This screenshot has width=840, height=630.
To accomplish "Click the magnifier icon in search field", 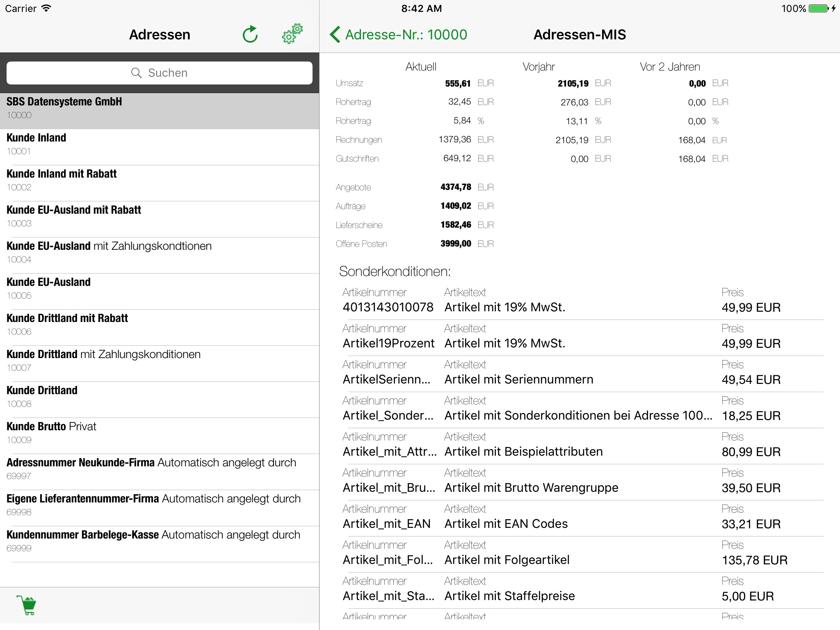I will (x=136, y=73).
